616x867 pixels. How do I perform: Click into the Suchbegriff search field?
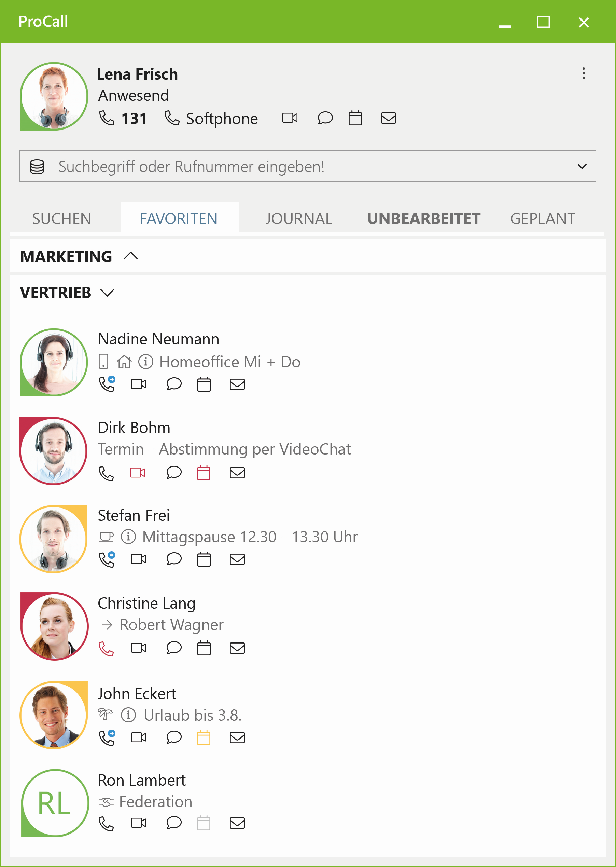304,167
